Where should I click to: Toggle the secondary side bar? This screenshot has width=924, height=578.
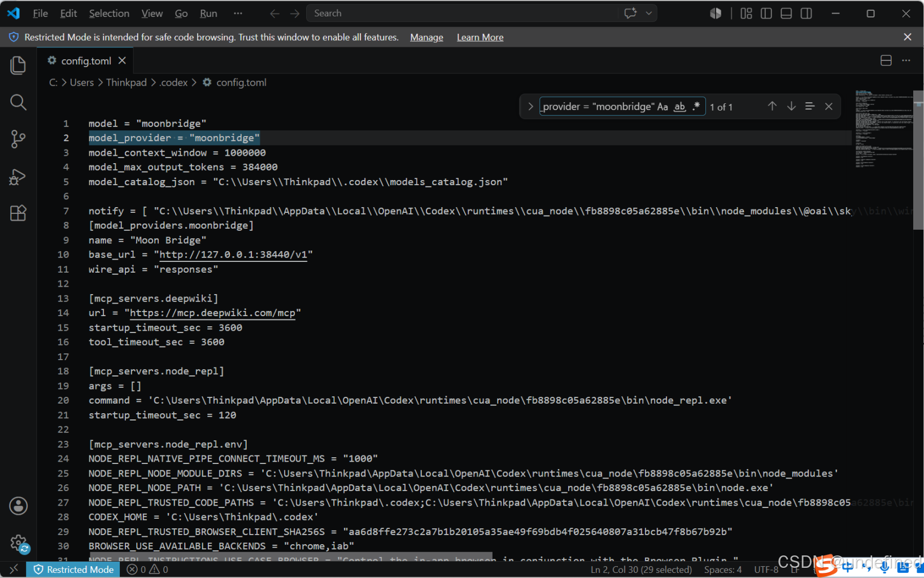coord(807,14)
